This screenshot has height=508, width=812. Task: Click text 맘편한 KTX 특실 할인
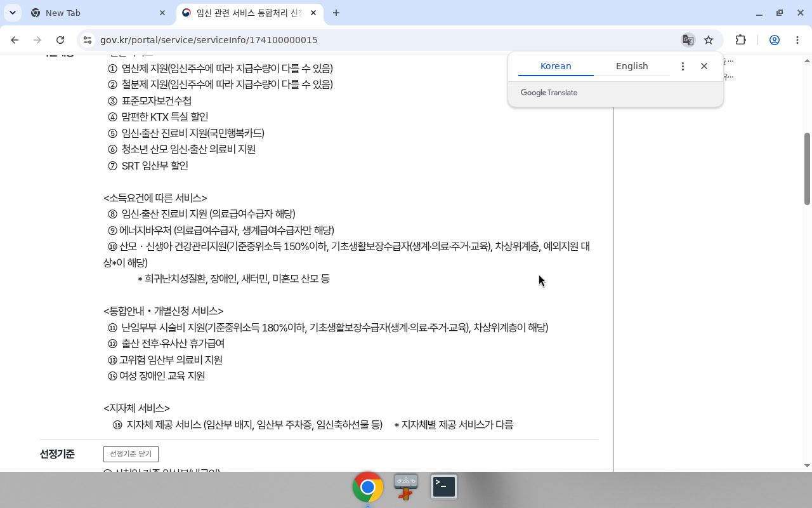click(x=165, y=117)
